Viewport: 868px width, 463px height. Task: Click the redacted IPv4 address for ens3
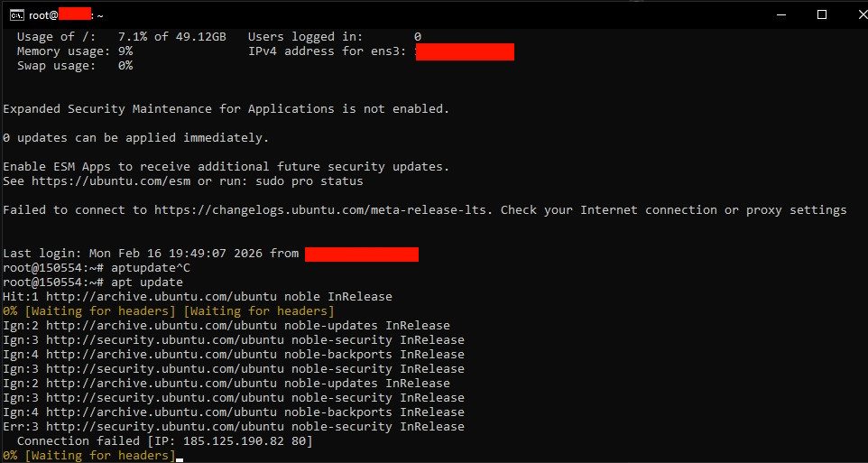466,51
